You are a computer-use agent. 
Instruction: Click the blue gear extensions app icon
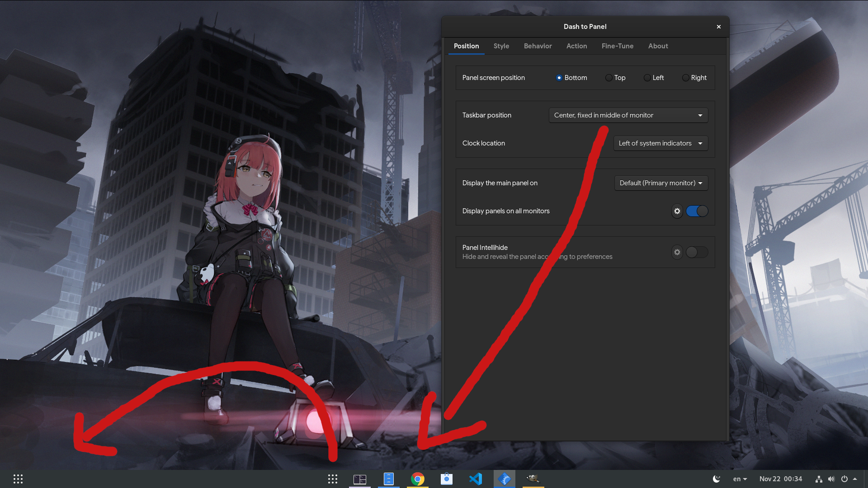505,479
